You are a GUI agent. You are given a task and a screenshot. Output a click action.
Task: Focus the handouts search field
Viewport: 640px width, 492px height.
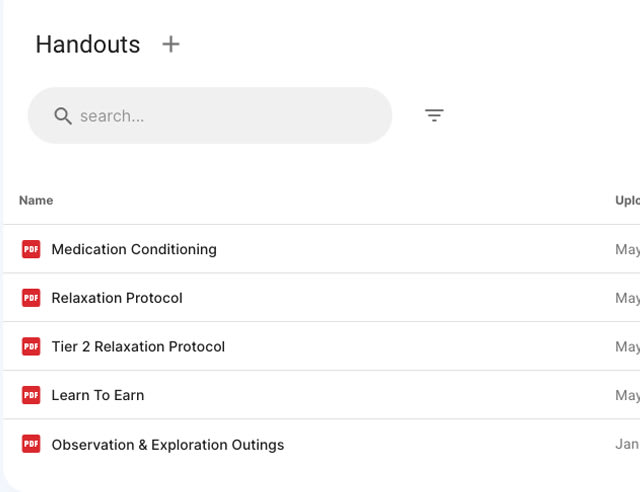tap(210, 116)
